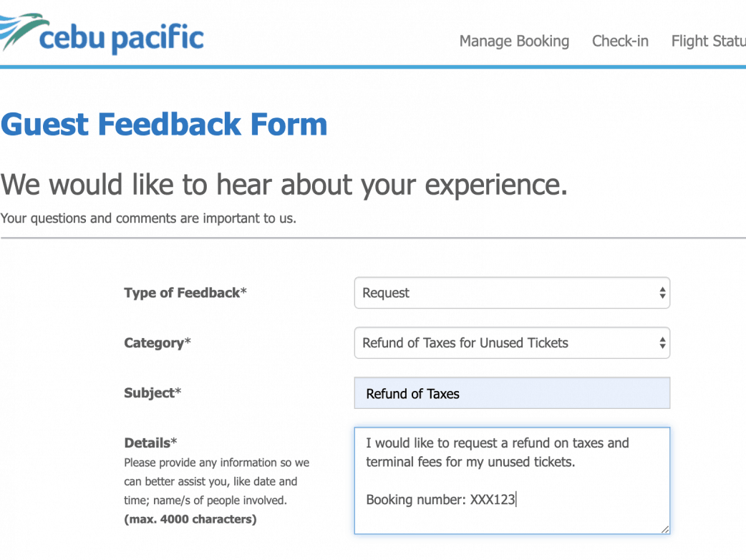Click the Details textarea resize handle
Image resolution: width=746 pixels, height=560 pixels.
point(665,529)
